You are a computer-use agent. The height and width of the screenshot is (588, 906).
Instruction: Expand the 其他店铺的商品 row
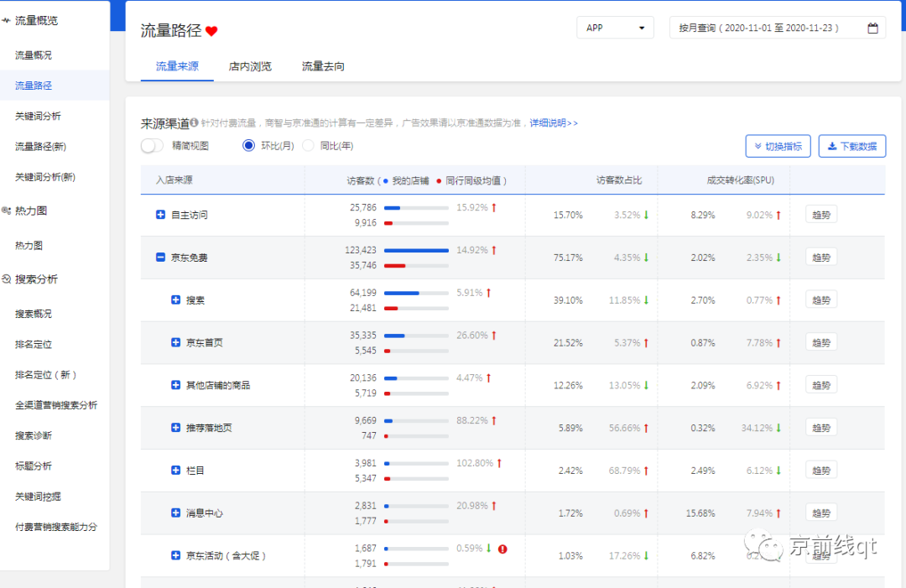tap(175, 385)
